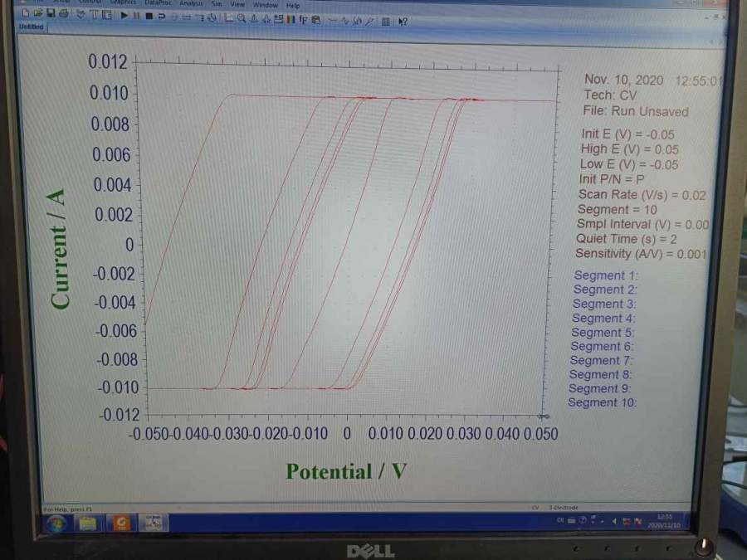Click the Print toolbar icon
747x560 pixels.
[63, 14]
